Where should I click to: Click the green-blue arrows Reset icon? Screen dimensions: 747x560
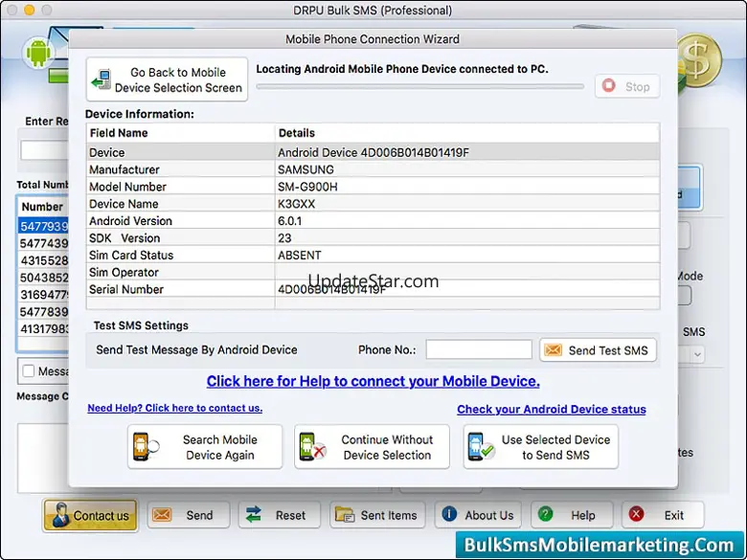click(254, 514)
